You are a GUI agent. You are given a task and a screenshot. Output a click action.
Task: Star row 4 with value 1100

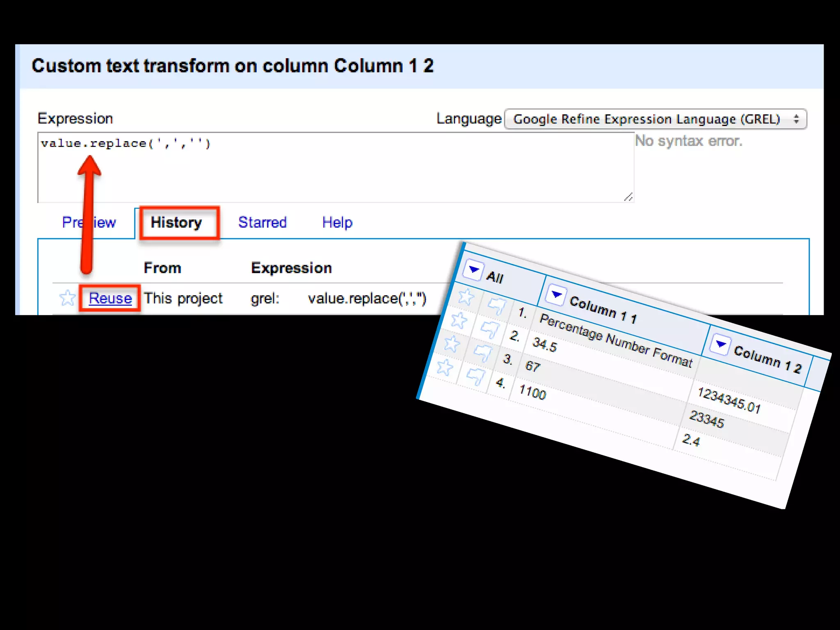(445, 367)
